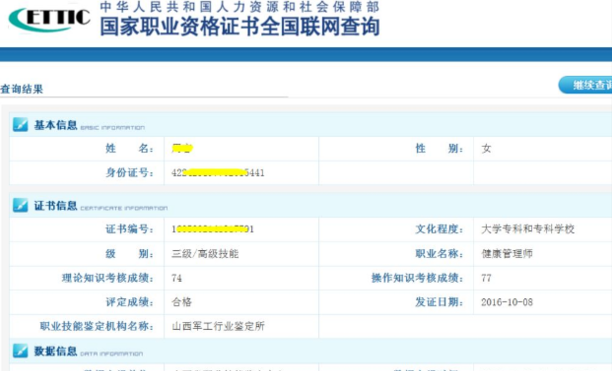Image resolution: width=612 pixels, height=371 pixels.
Task: Click the CETTIC logo
Action: click(50, 18)
